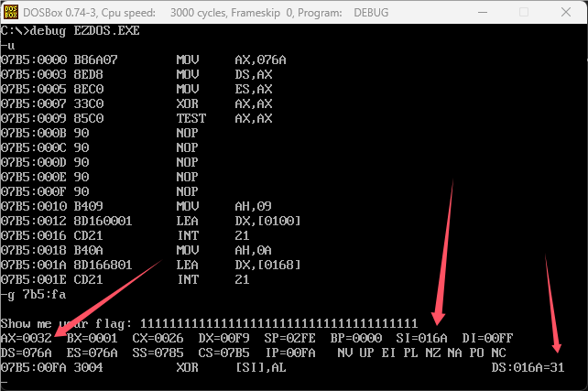The image size is (588, 391).
Task: Click the 'debug EZDOS.EXE' command line
Action: tap(71, 30)
